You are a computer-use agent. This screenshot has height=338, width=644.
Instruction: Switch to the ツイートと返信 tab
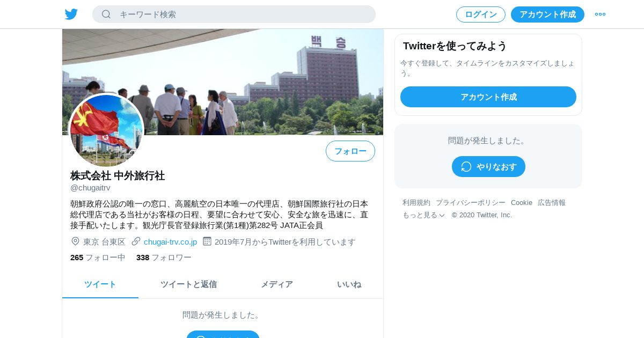188,284
